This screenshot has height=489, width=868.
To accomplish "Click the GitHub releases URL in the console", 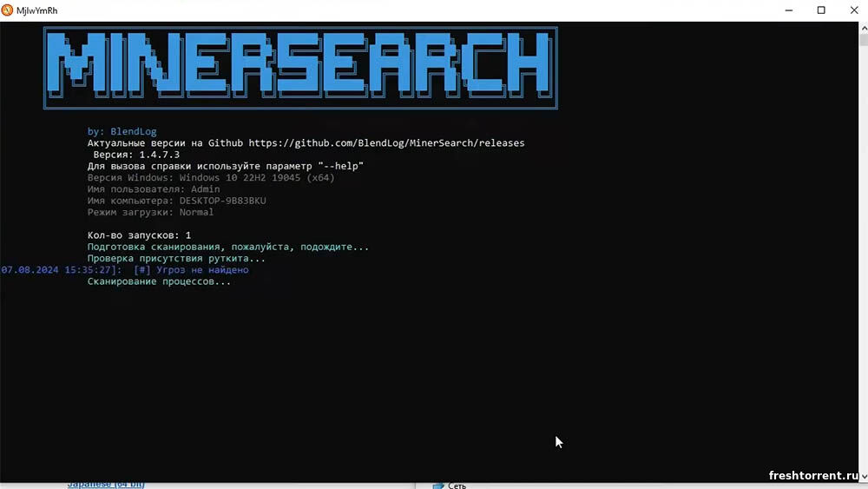I will coord(386,142).
